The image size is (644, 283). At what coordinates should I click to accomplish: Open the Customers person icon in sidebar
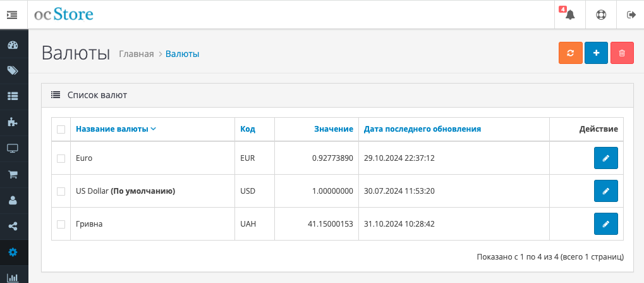point(13,200)
